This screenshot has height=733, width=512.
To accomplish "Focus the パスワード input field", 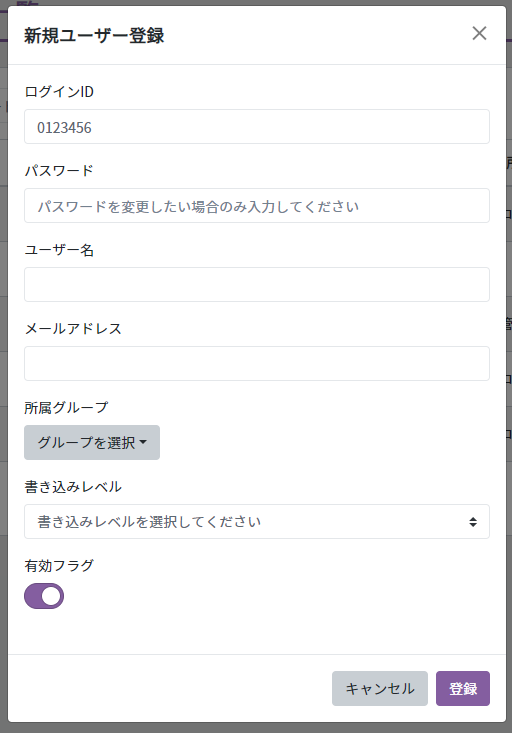I will coord(257,206).
